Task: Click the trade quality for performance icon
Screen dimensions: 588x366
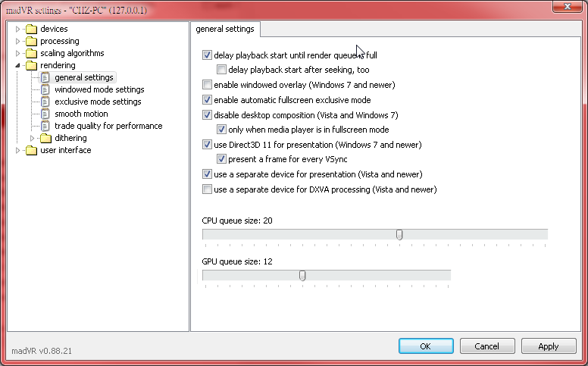Action: pyautogui.click(x=45, y=126)
